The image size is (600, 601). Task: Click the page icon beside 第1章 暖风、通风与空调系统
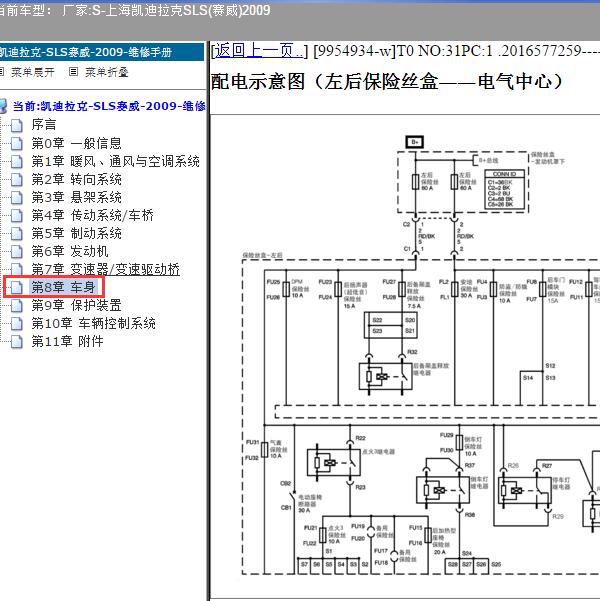click(16, 161)
